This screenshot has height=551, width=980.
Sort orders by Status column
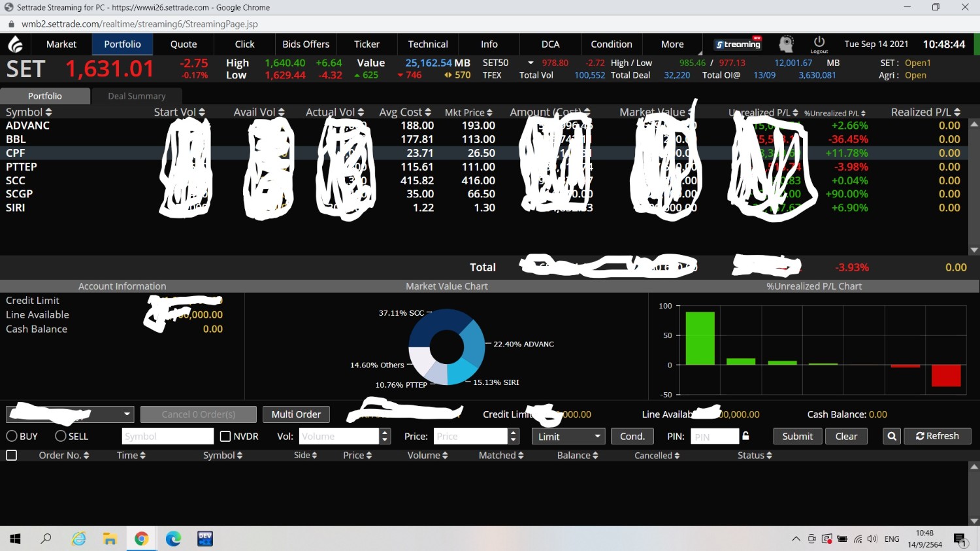(755, 455)
